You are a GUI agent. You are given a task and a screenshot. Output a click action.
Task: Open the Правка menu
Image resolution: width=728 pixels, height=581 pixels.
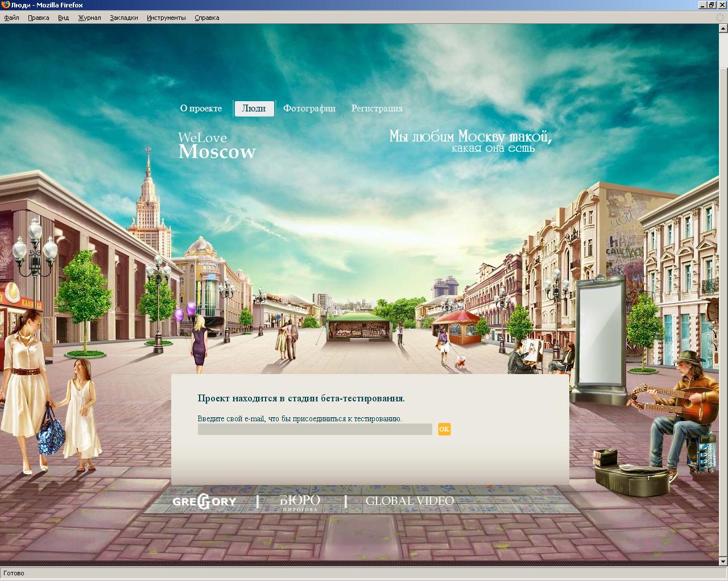click(x=38, y=18)
